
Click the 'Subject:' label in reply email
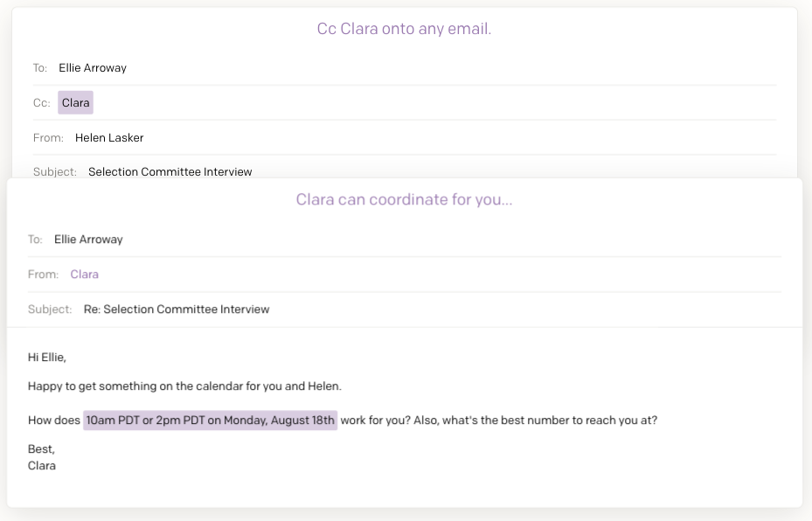(50, 309)
